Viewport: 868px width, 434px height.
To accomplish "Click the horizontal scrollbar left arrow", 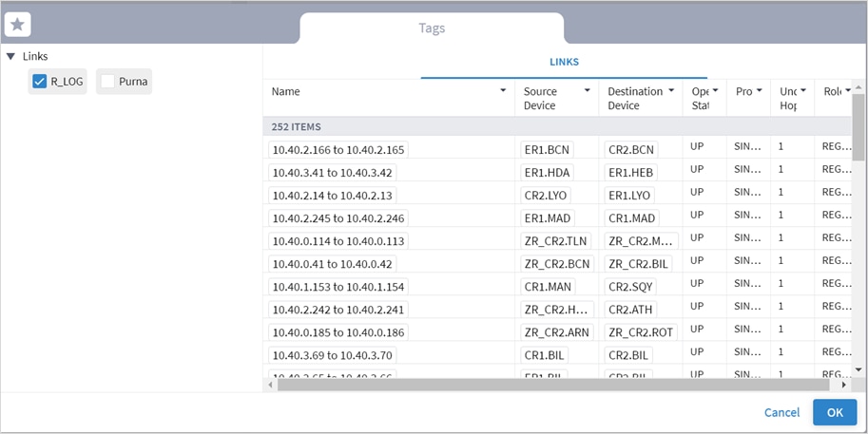I will pos(270,385).
